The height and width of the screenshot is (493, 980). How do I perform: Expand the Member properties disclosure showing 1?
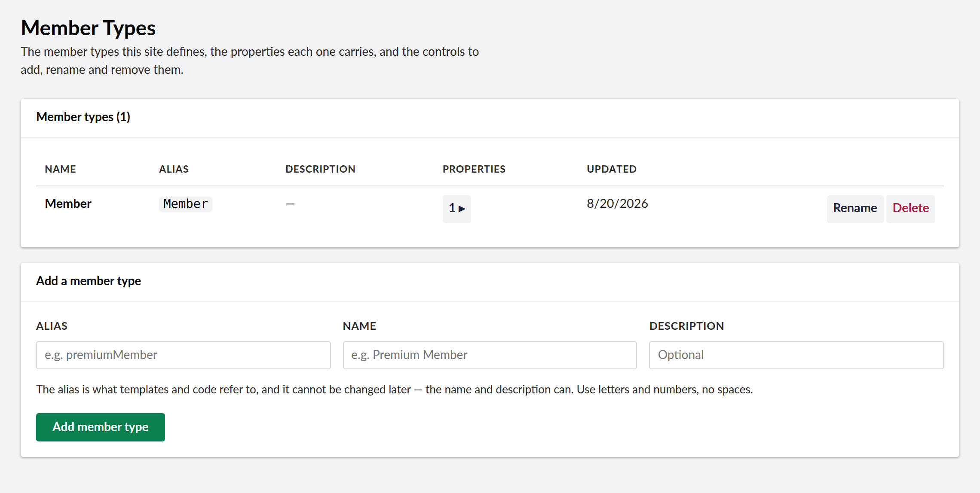click(456, 209)
